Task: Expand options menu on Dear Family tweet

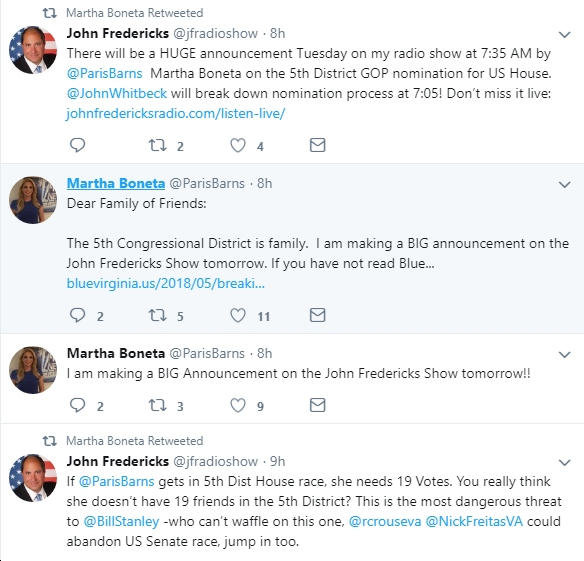Action: [565, 185]
